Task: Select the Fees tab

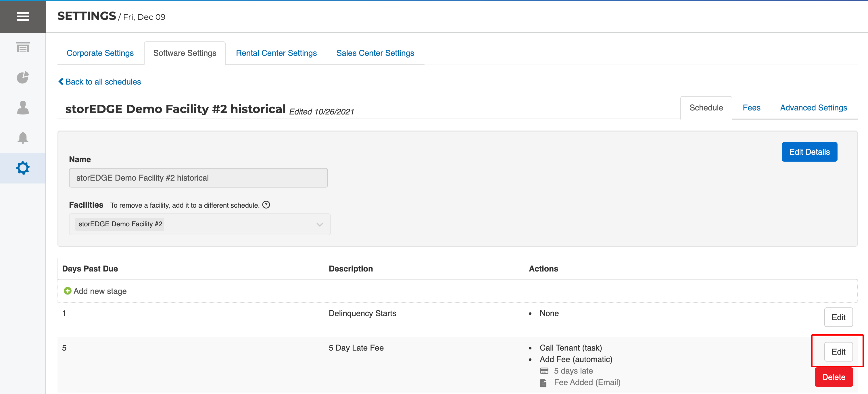Action: coord(751,108)
